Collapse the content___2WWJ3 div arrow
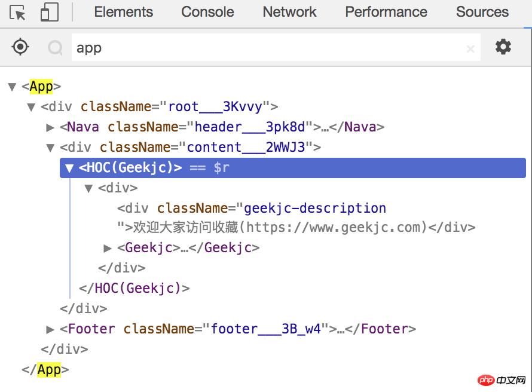Viewport: 532px width, 392px height. tap(51, 148)
